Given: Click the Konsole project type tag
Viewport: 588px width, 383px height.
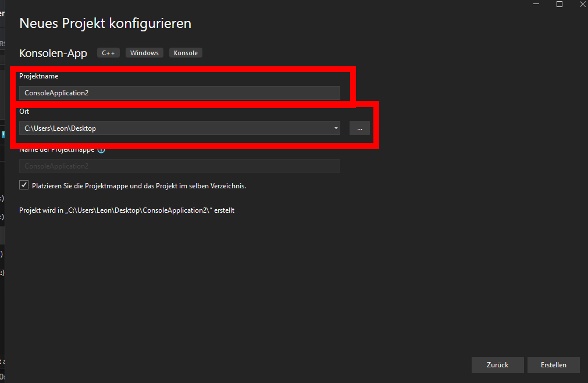Looking at the screenshot, I should coord(186,53).
